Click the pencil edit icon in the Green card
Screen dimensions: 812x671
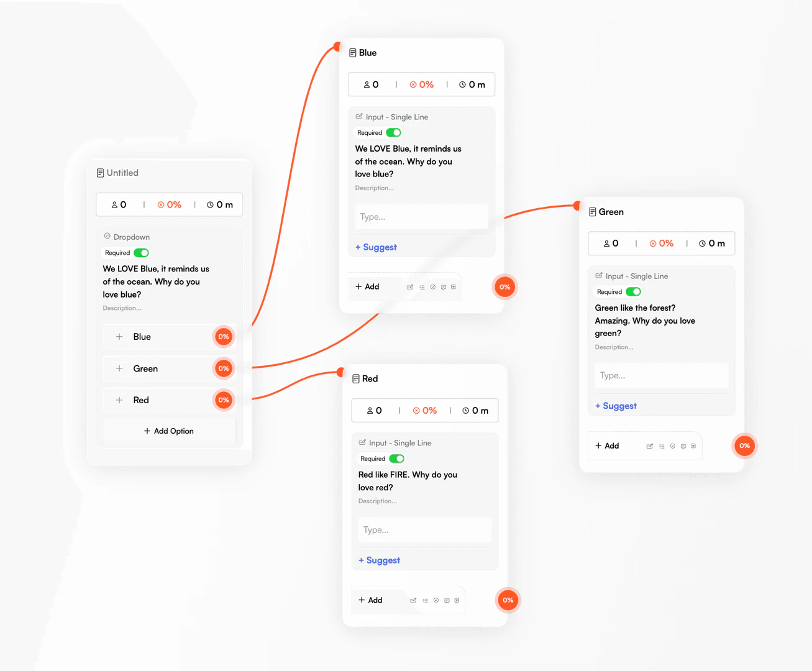[x=650, y=445]
